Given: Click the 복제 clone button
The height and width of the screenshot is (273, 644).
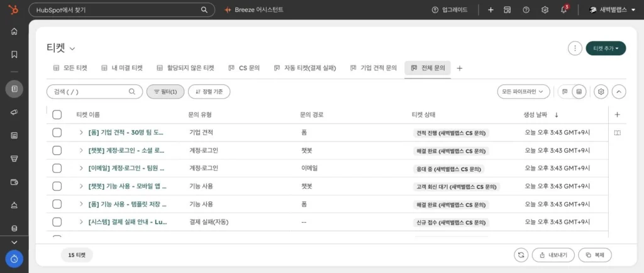Looking at the screenshot, I should pyautogui.click(x=595, y=255).
